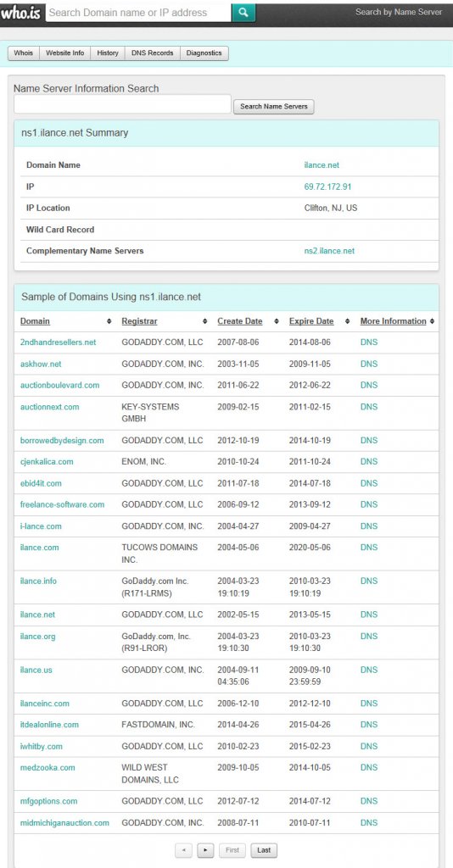Open itdealonline.com domain link

[50, 725]
